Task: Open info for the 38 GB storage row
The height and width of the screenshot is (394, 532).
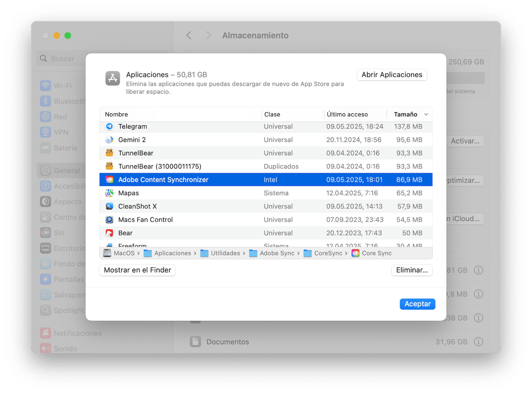Action: point(479,318)
